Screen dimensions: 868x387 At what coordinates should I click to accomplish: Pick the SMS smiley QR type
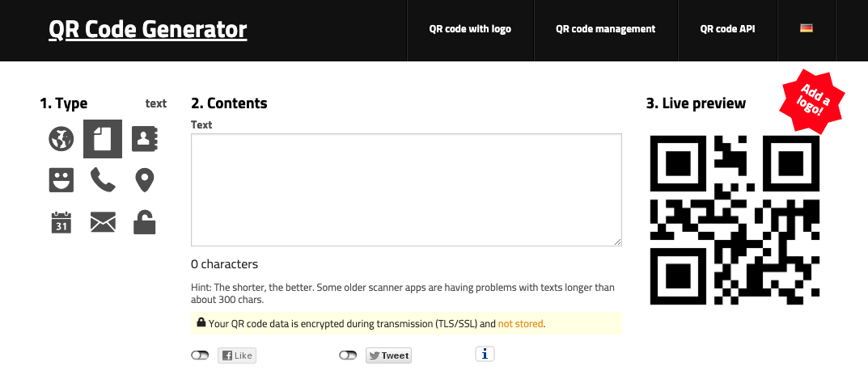point(61,180)
